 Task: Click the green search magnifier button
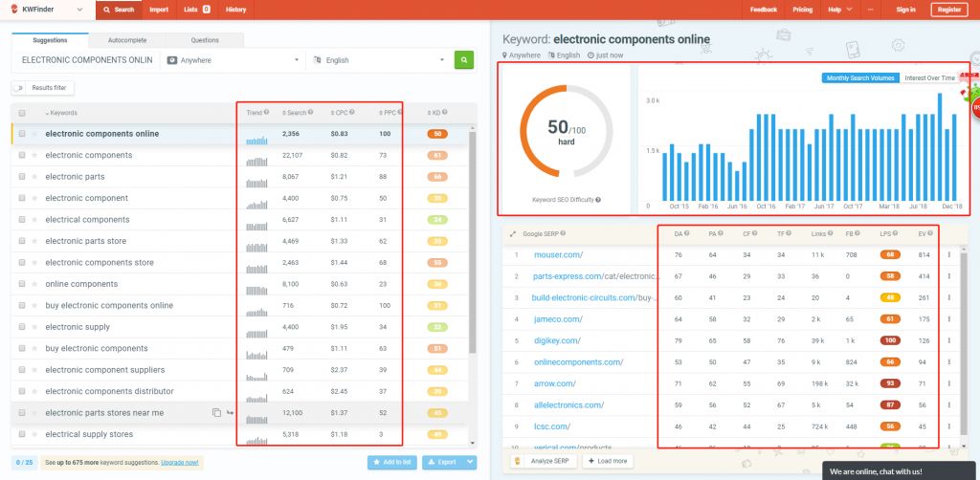(464, 60)
